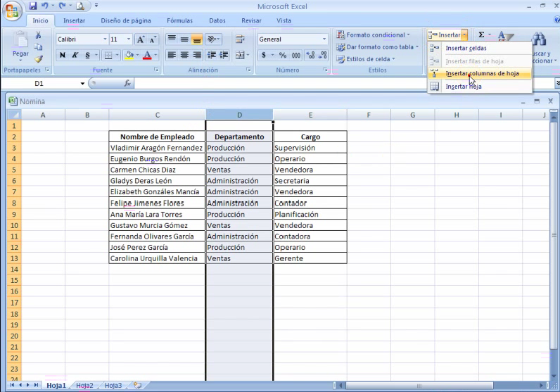The width and height of the screenshot is (560, 392).
Task: Click the Cut scissors icon
Action: pos(39,35)
